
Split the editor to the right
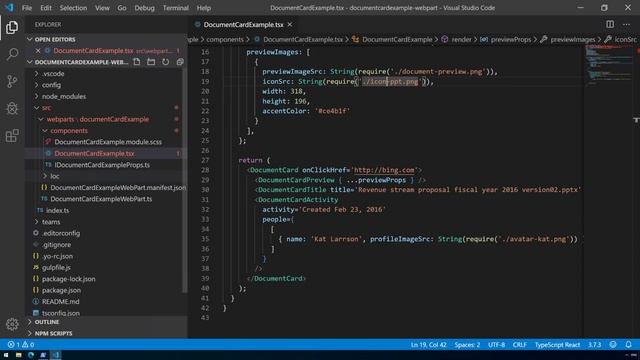point(610,24)
